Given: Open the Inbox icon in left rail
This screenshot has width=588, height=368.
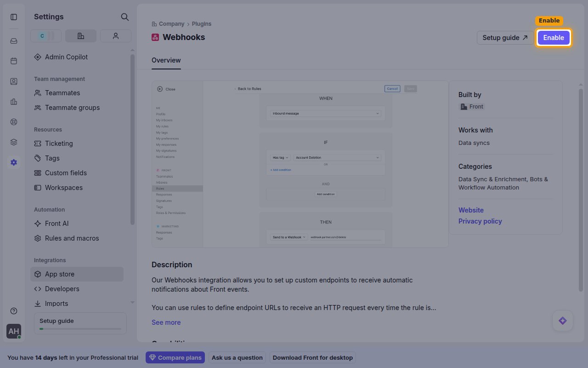Looking at the screenshot, I should 14,41.
